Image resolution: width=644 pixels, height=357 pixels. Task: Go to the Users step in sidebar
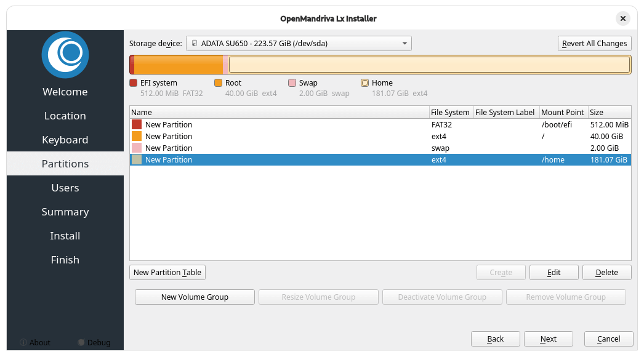(65, 188)
